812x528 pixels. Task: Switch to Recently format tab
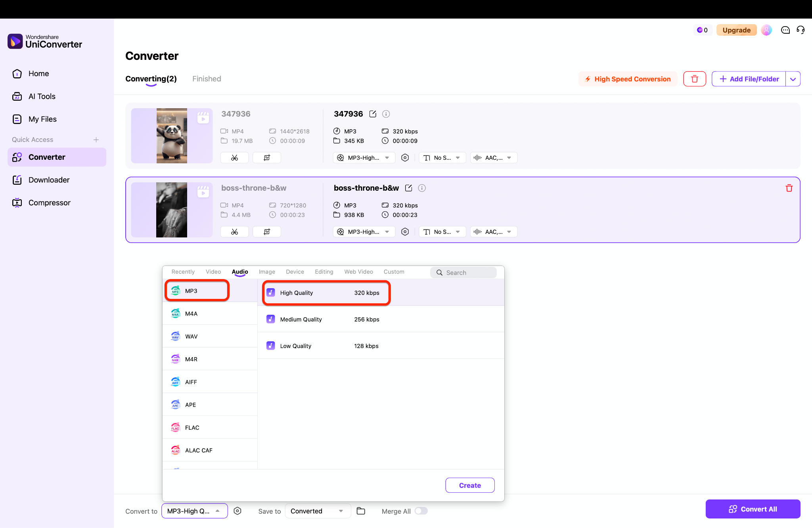pyautogui.click(x=183, y=272)
